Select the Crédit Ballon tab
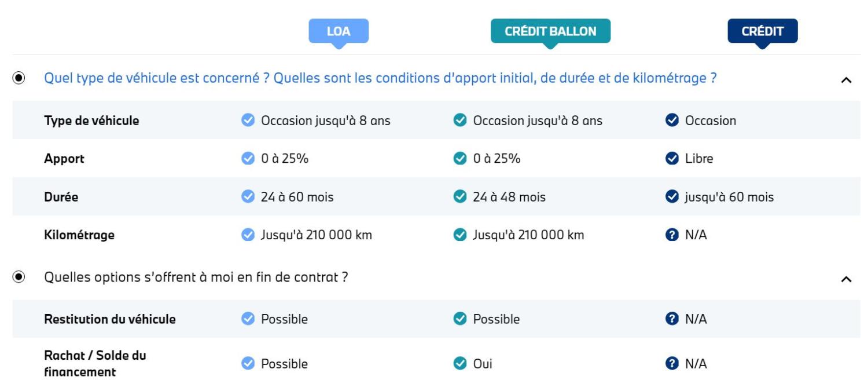The height and width of the screenshot is (387, 868). coord(550,31)
